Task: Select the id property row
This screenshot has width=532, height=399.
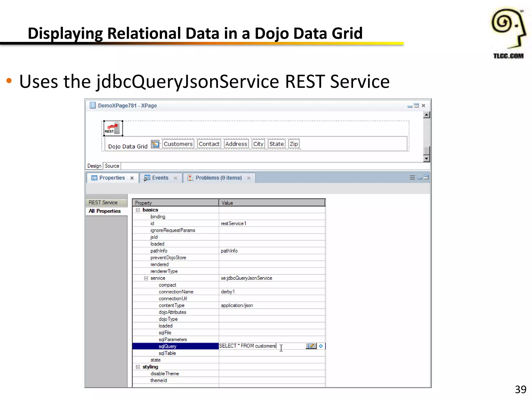Action: 229,223
